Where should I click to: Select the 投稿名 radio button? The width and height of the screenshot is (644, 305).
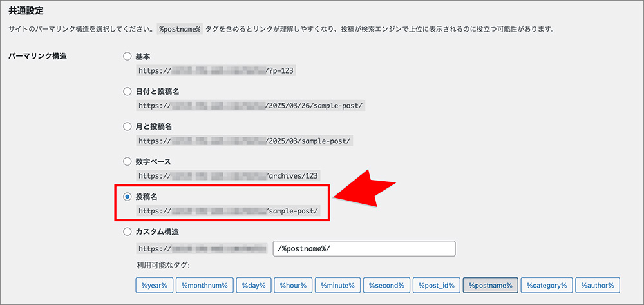coord(128,197)
